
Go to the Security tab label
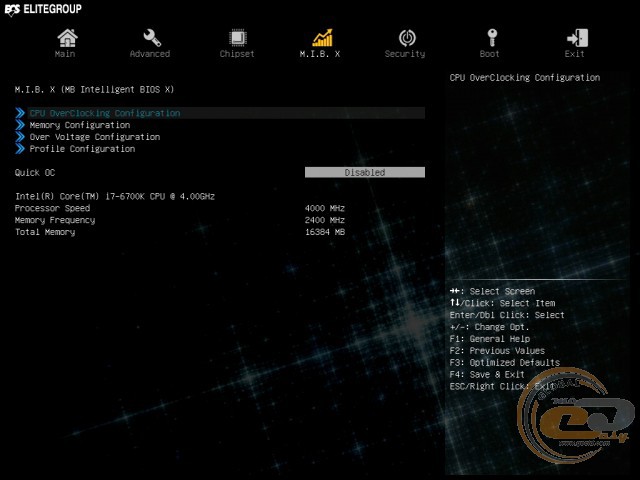pos(405,54)
